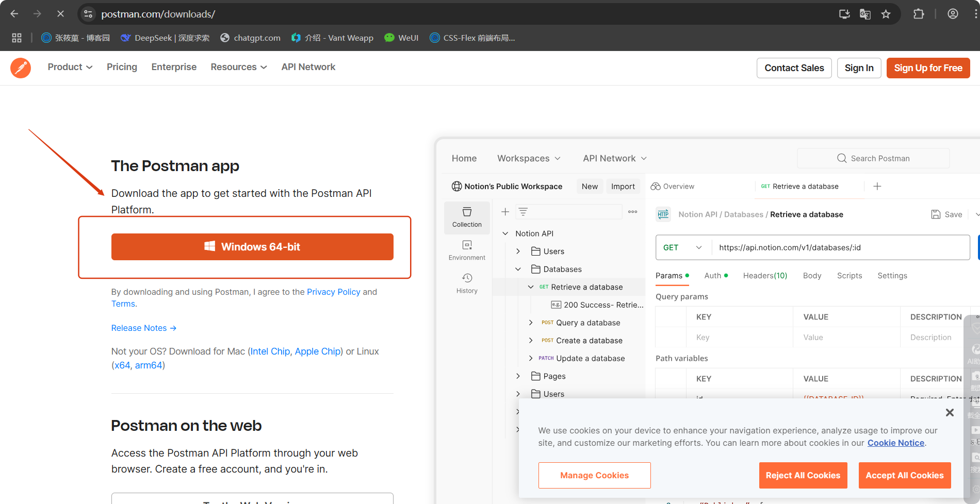The image size is (980, 504).
Task: Open the Terms link
Action: 123,304
